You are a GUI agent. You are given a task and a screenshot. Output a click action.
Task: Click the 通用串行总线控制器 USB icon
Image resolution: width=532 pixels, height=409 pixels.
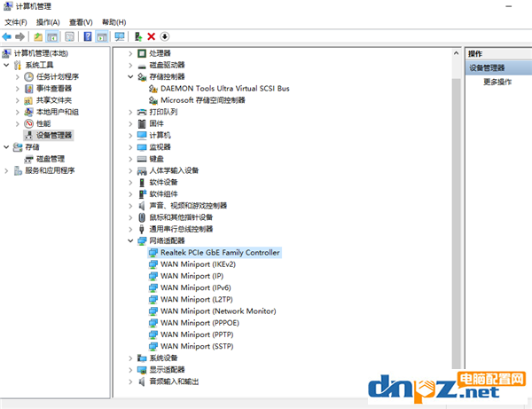(x=142, y=229)
